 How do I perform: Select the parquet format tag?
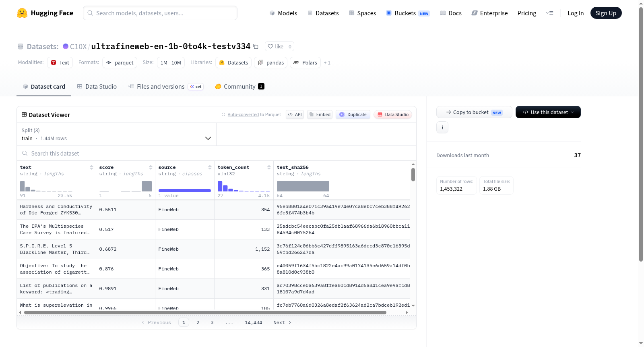click(x=120, y=62)
